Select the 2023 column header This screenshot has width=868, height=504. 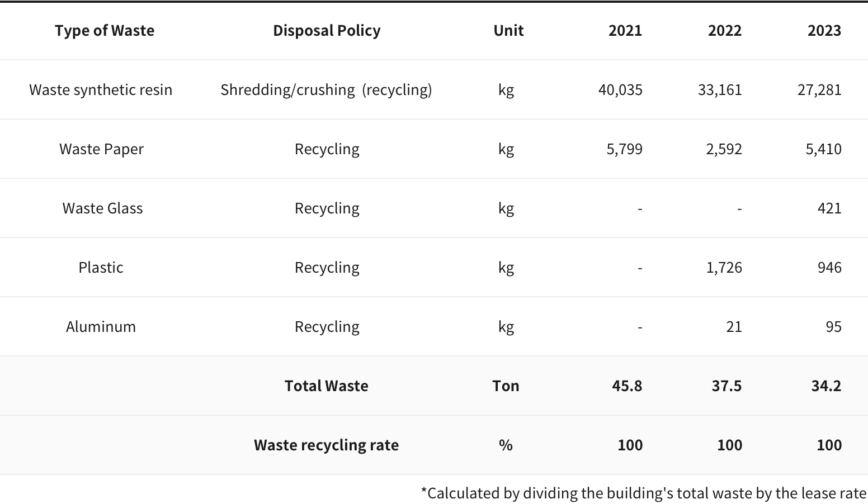(x=824, y=30)
